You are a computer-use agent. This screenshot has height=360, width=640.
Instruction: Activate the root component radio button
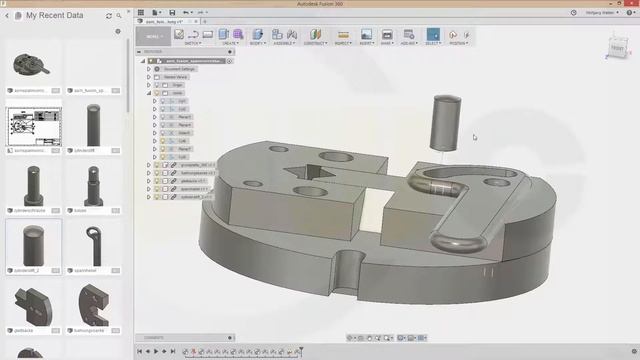pyautogui.click(x=230, y=61)
